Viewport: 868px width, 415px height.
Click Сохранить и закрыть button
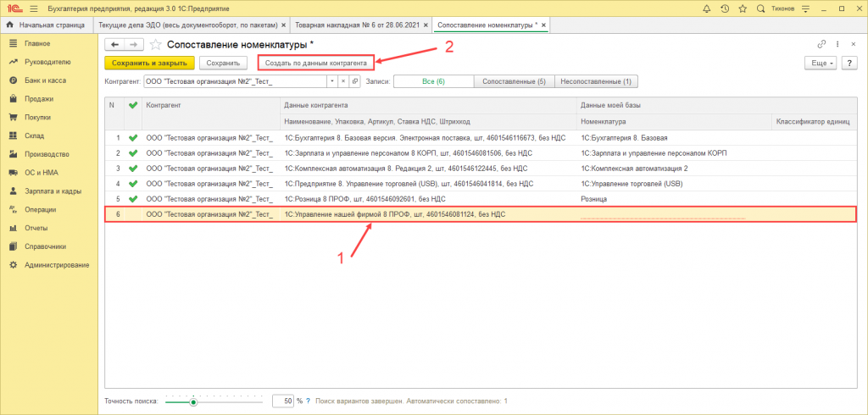click(x=149, y=63)
